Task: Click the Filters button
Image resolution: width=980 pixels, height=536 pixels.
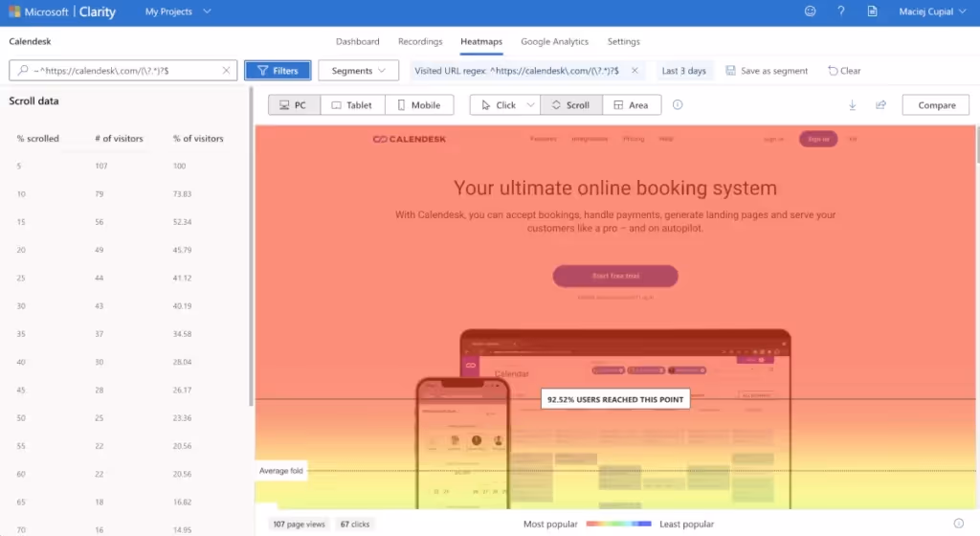Action: (278, 71)
